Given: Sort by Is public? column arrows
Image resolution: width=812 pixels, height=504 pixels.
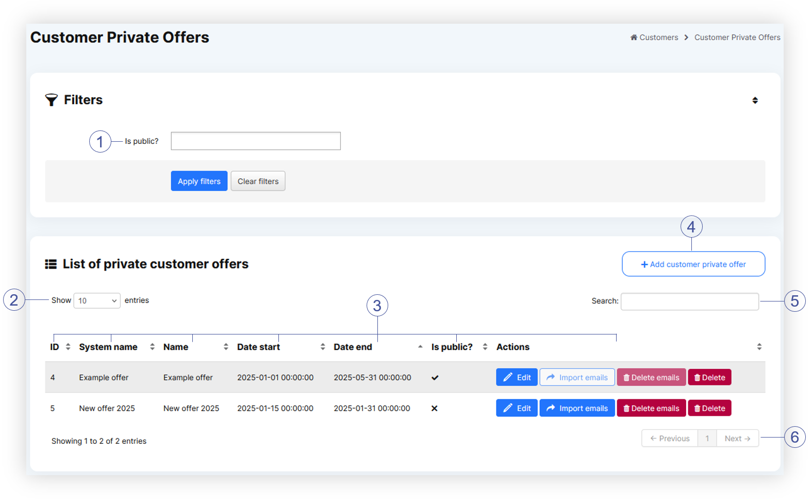Looking at the screenshot, I should [485, 347].
